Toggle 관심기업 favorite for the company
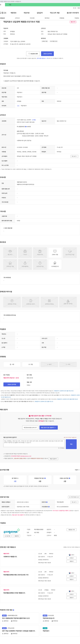Screen dimensions: 80x644 [x=7, y=536]
